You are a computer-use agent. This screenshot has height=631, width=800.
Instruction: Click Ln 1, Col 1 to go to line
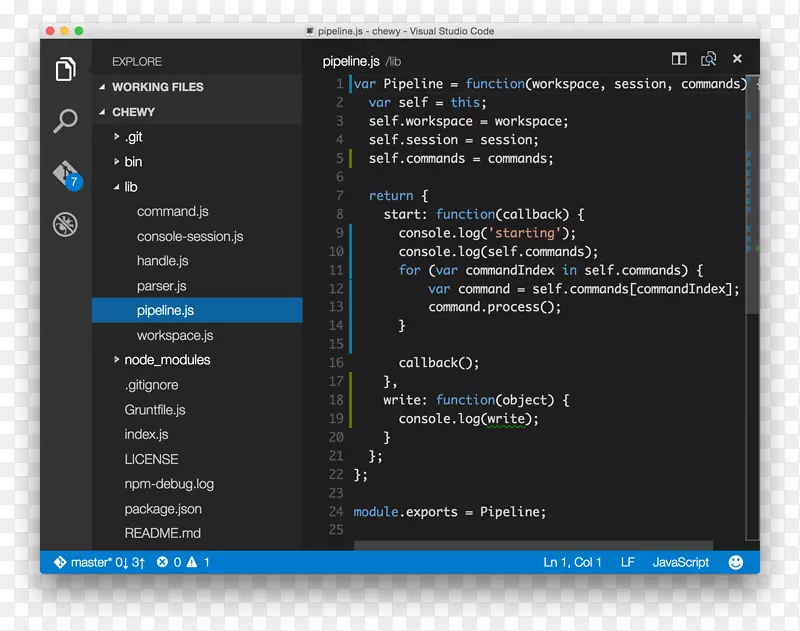coord(572,562)
